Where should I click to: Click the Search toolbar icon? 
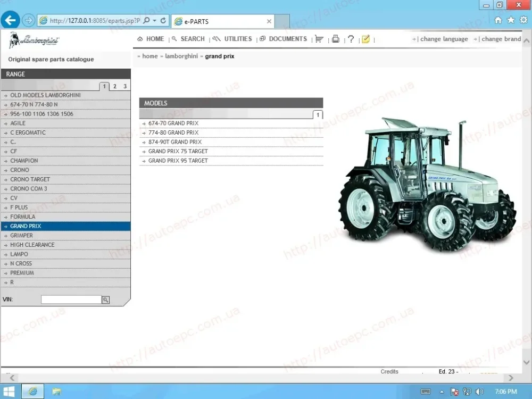point(188,38)
